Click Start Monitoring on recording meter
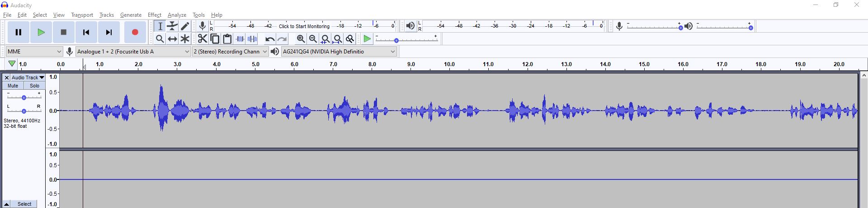Viewport: 868px width, 208px height. pos(304,26)
